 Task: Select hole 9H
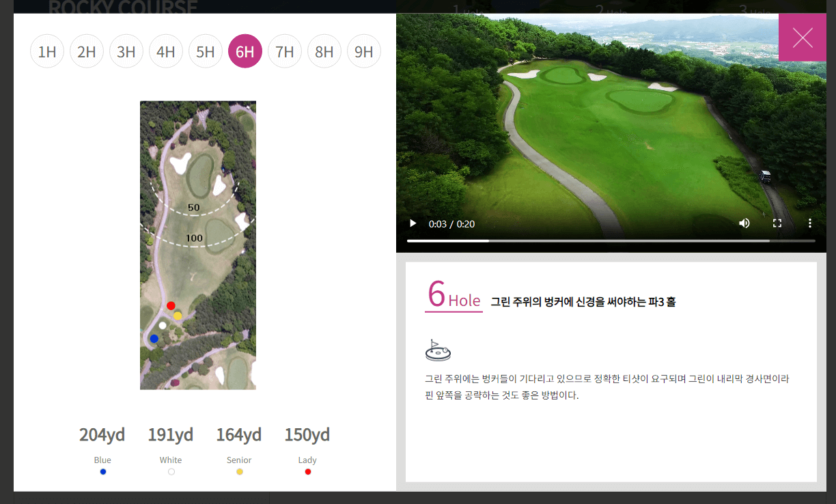[x=364, y=51]
